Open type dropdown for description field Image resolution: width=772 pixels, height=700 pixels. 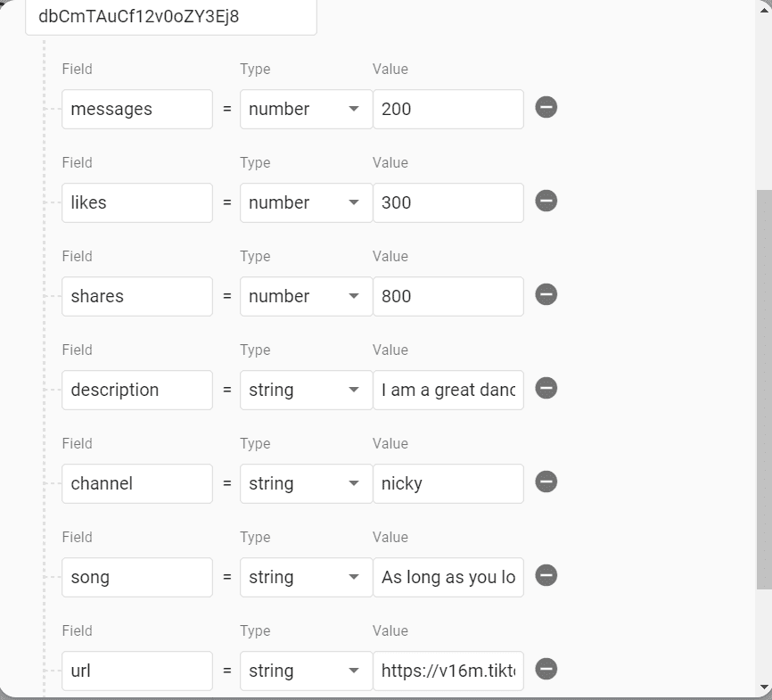tap(306, 390)
